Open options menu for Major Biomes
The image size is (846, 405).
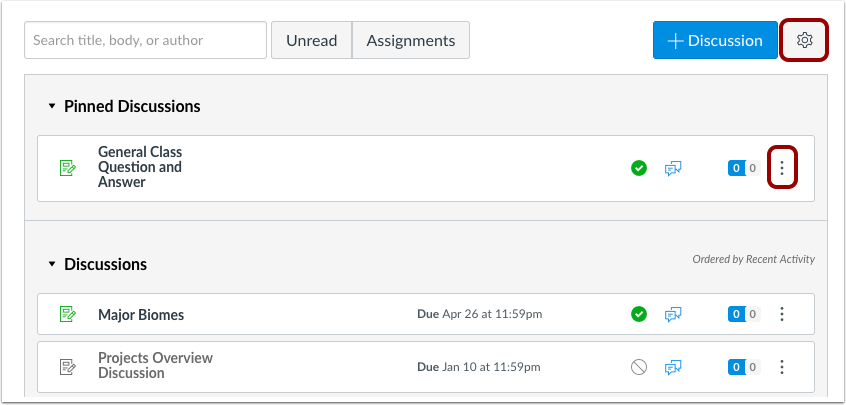(x=782, y=314)
